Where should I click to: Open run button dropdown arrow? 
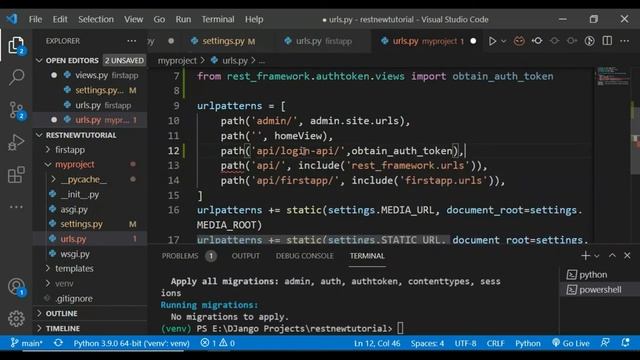(504, 41)
